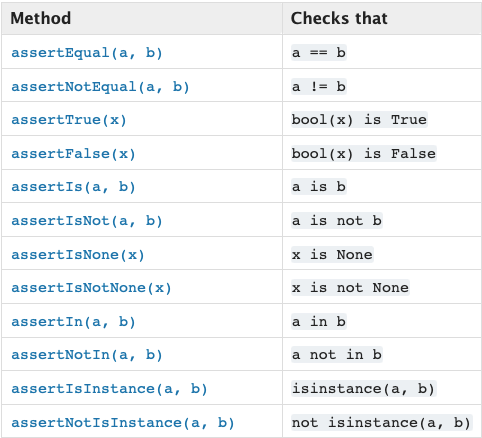Click the assertIs(a, b) link
482x438 pixels.
tap(73, 187)
